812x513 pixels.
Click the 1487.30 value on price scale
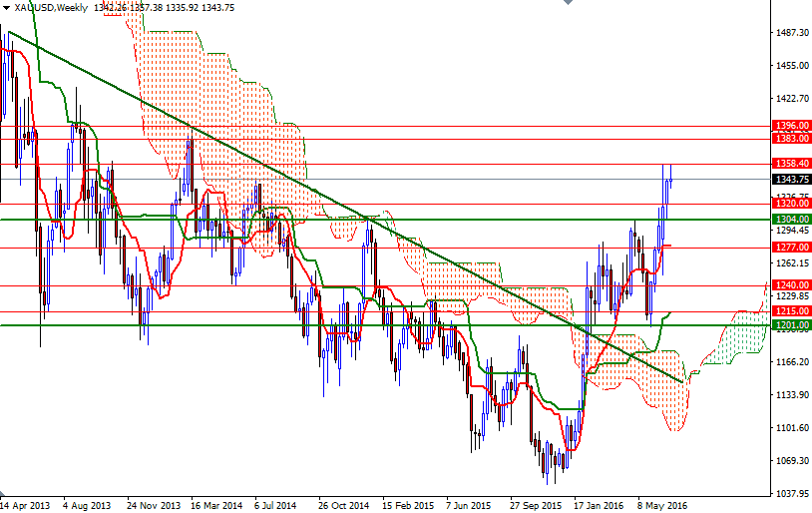(x=791, y=33)
